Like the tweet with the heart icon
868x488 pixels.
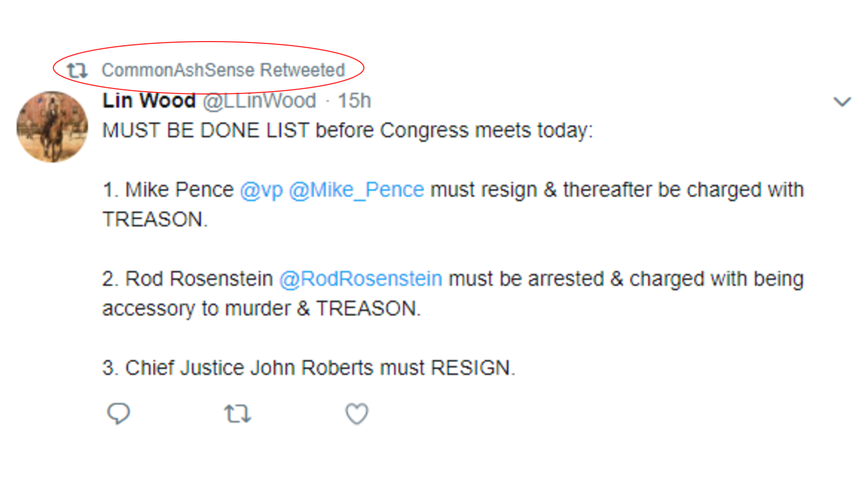(357, 413)
